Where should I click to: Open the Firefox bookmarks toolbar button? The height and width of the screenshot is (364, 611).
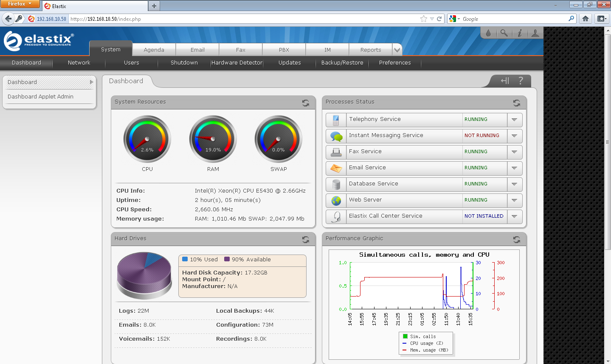point(601,19)
